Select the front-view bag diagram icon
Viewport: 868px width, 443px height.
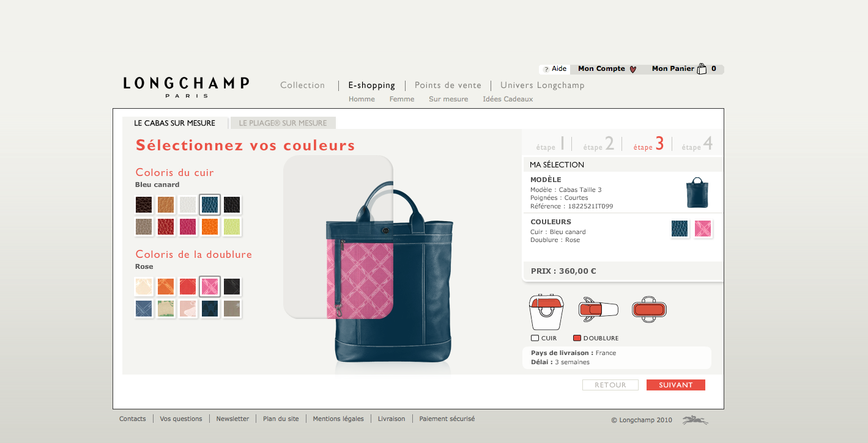[546, 312]
